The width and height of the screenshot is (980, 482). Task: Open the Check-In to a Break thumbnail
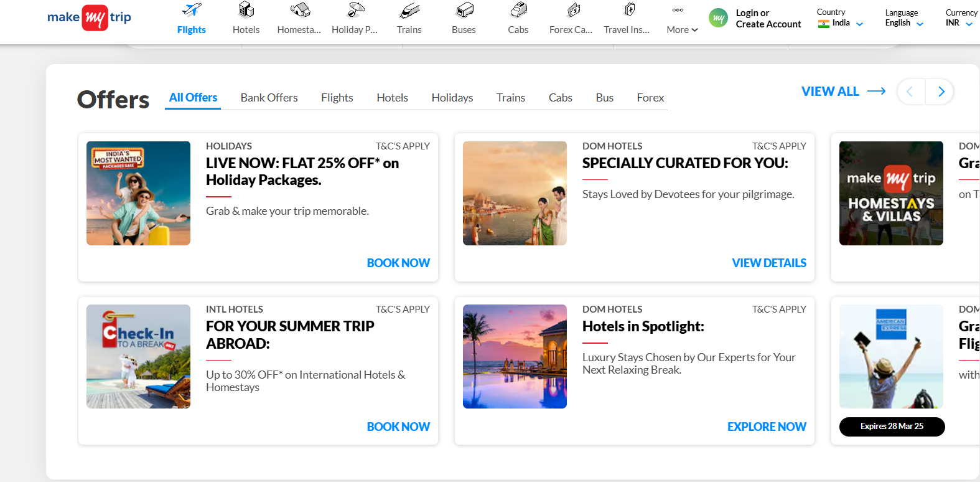click(138, 356)
